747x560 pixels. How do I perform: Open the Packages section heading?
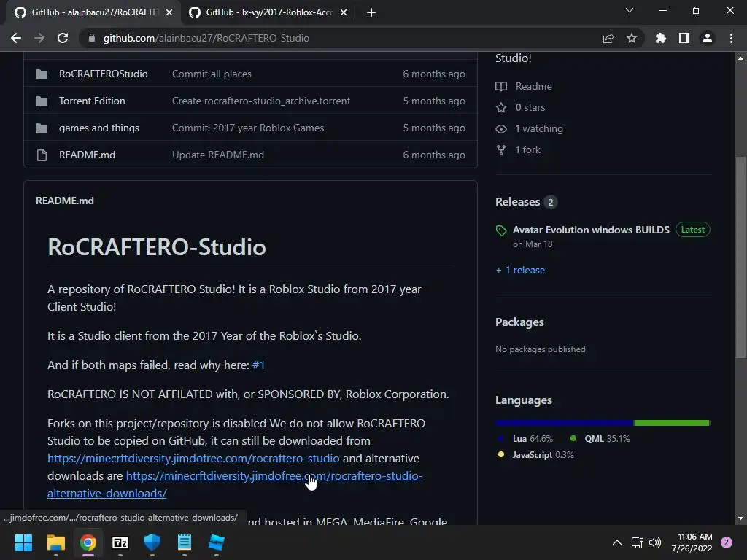tap(519, 322)
